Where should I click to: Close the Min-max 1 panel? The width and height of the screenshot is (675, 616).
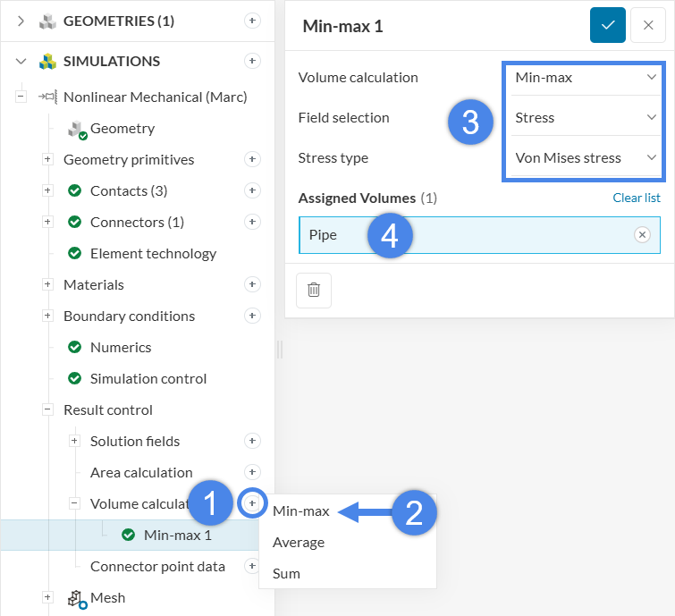[647, 25]
